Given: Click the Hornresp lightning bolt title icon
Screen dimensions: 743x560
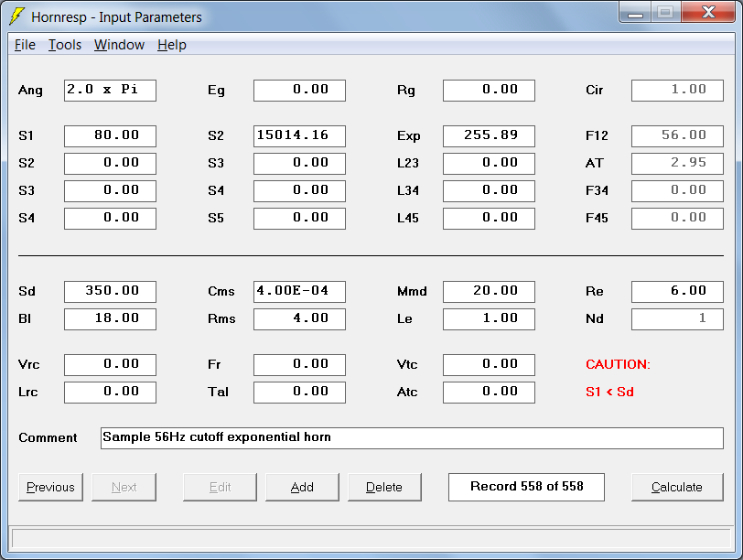Looking at the screenshot, I should (x=16, y=16).
